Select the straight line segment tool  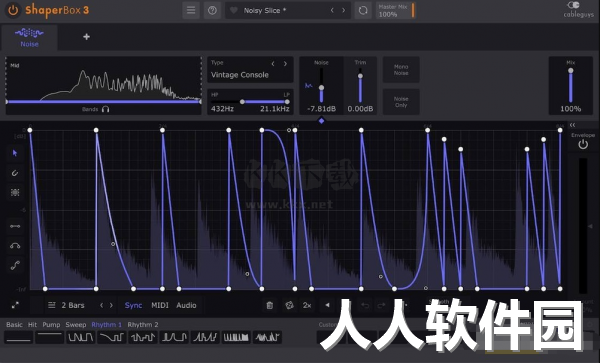[x=15, y=226]
